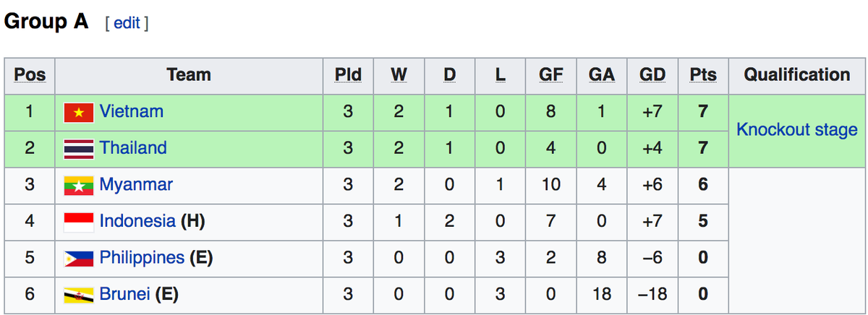Click the Pos column header
868x315 pixels.
[30, 75]
